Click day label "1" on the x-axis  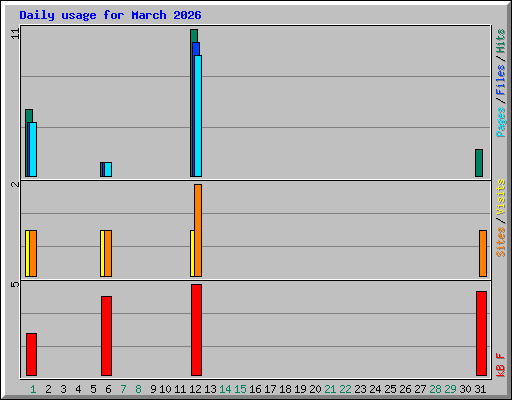click(x=33, y=389)
